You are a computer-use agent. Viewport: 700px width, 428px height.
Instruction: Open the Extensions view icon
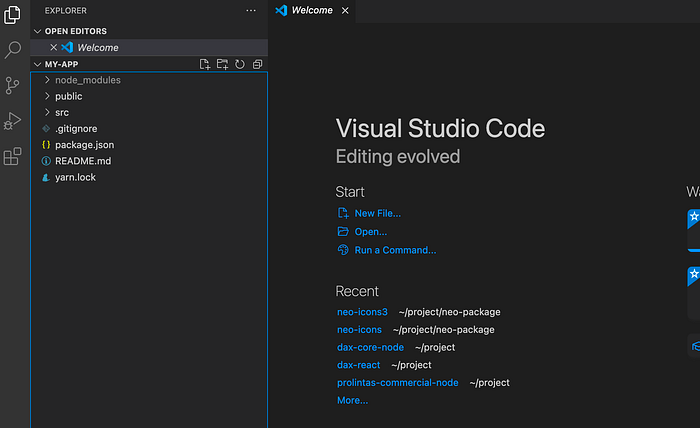click(x=13, y=157)
